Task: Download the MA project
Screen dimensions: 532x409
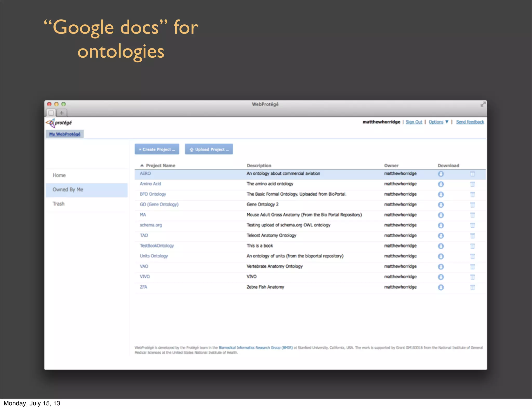Action: (441, 215)
